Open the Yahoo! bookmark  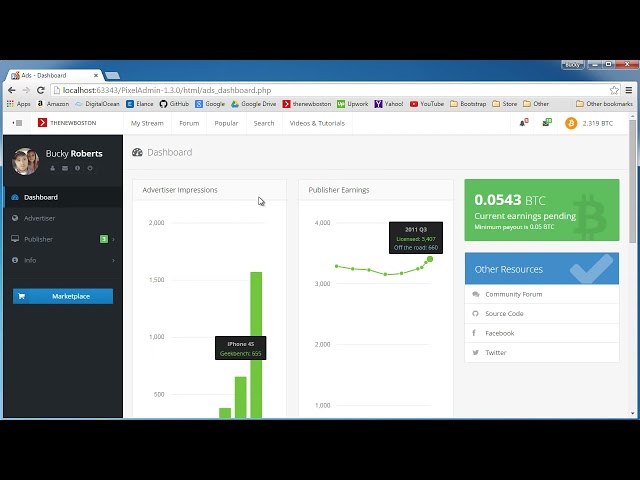(x=389, y=104)
